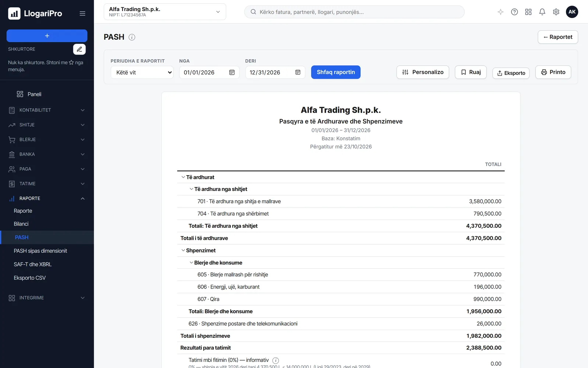Open the apps grid icon

pyautogui.click(x=528, y=12)
